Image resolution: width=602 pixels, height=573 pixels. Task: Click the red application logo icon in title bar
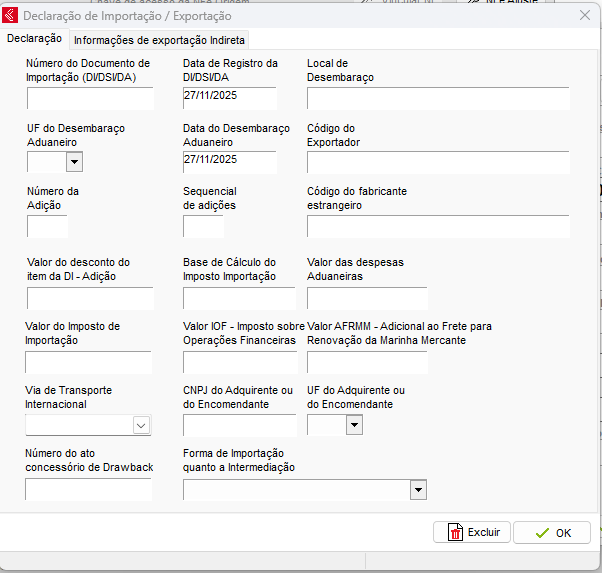point(11,16)
